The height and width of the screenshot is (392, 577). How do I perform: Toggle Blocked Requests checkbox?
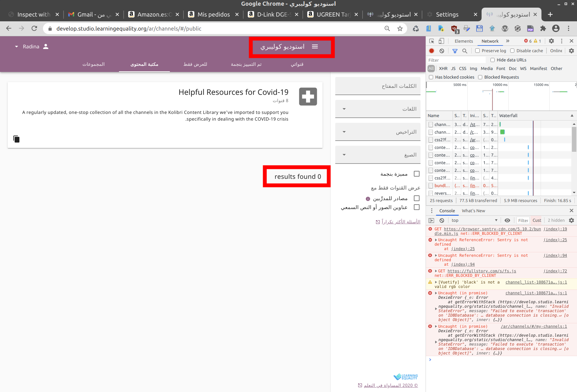click(x=480, y=77)
